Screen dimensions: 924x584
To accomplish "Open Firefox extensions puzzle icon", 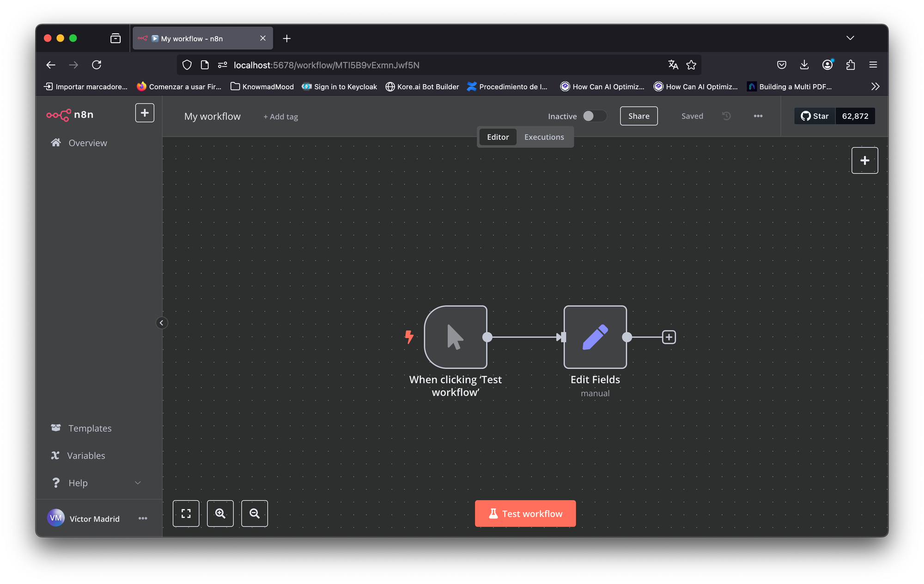I will coord(850,65).
